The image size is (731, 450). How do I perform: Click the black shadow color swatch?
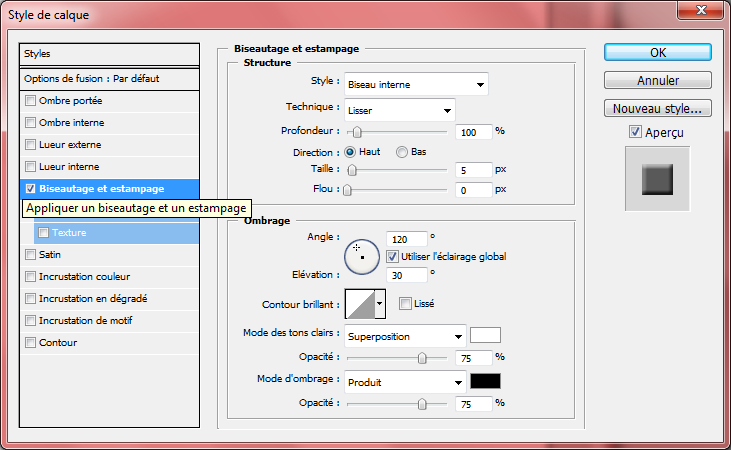(x=485, y=381)
